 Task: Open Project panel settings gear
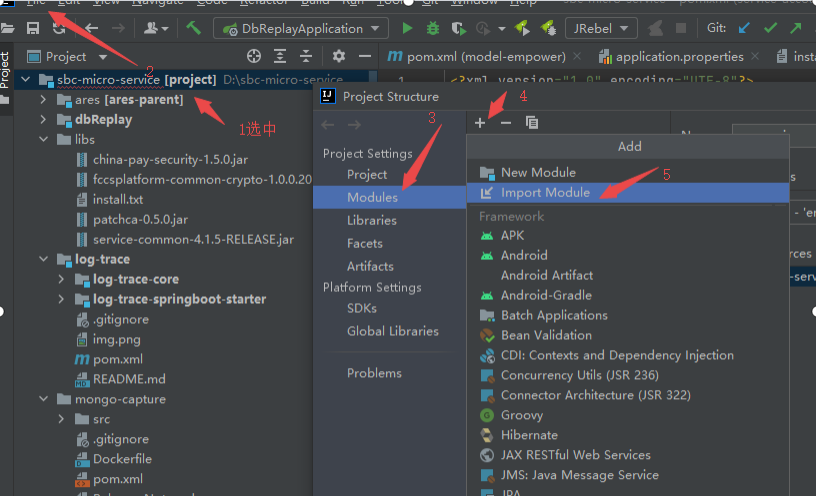[x=339, y=56]
